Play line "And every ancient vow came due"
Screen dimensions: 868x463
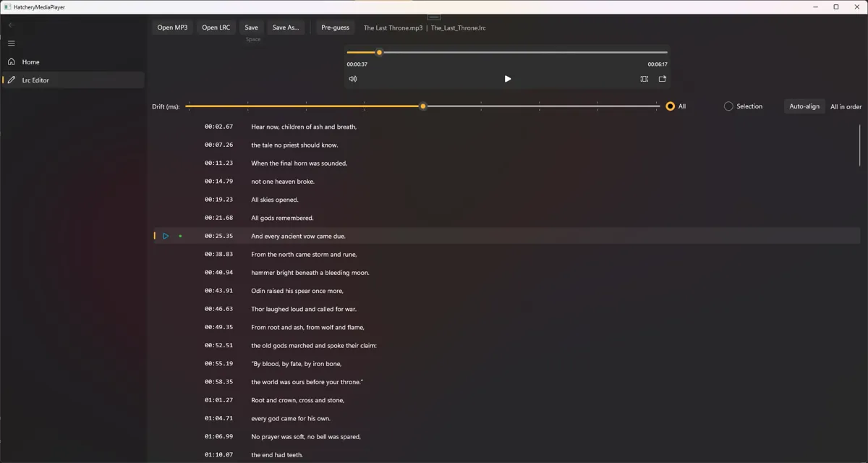coord(166,236)
